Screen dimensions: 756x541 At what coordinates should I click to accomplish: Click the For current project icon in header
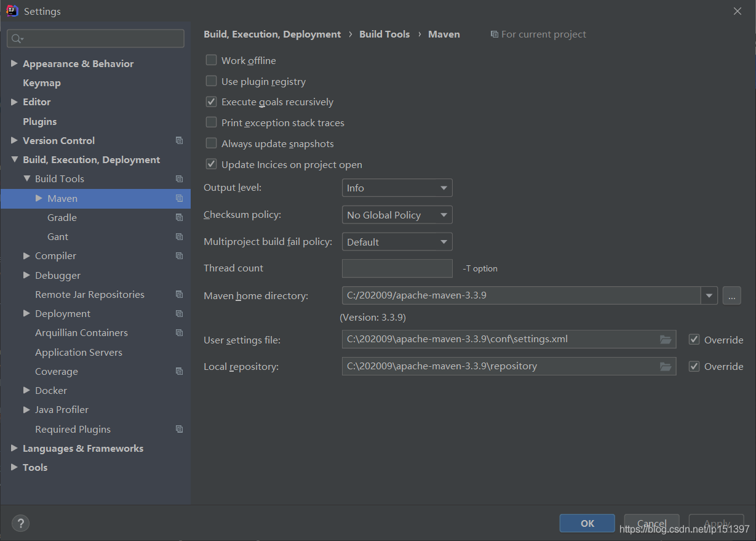click(494, 34)
